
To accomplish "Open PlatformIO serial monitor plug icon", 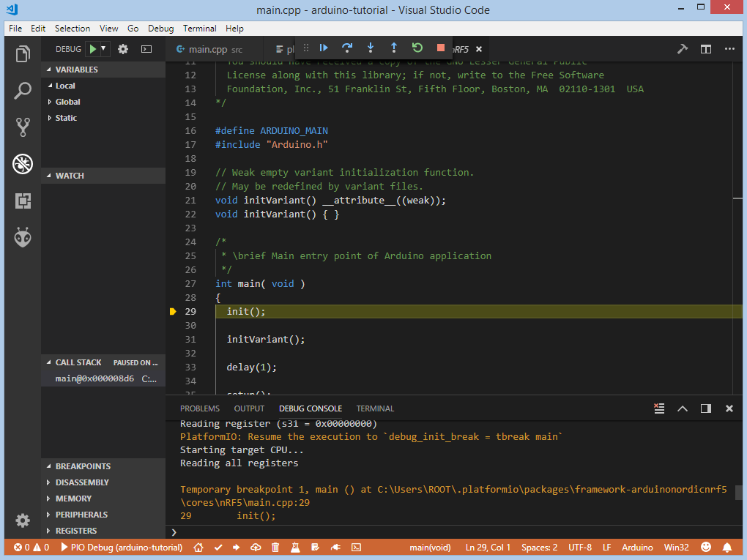I will (x=336, y=548).
